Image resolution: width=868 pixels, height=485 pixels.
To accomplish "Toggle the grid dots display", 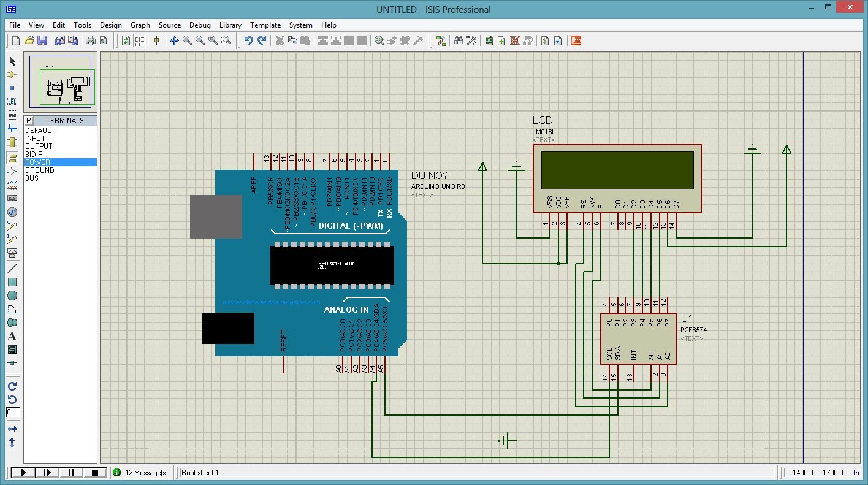I will coord(140,40).
